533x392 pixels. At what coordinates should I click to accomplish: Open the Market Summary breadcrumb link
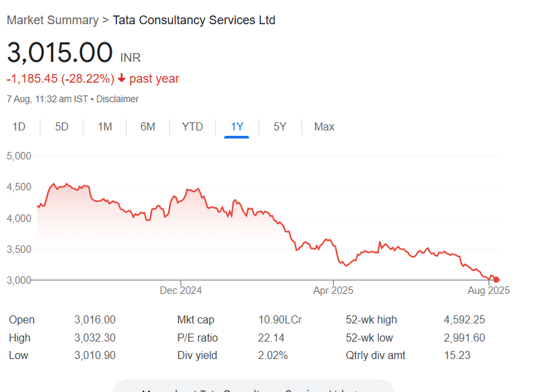click(x=52, y=20)
